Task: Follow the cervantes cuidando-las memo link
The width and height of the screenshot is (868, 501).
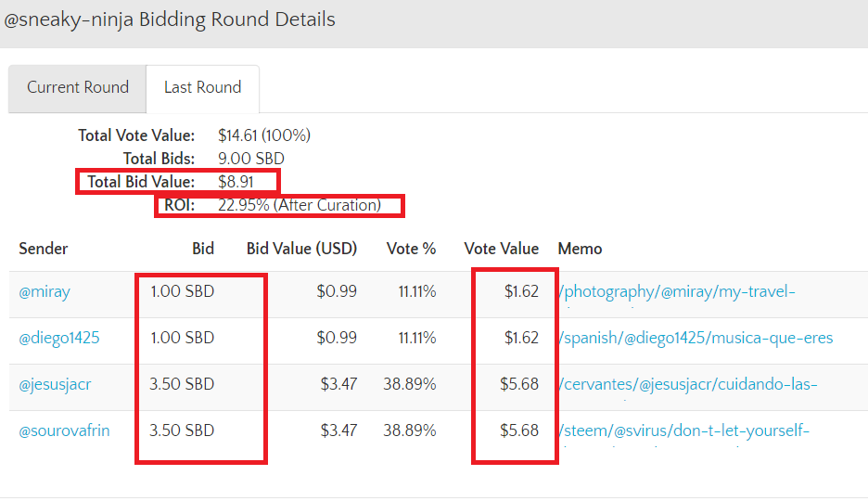Action: [688, 384]
